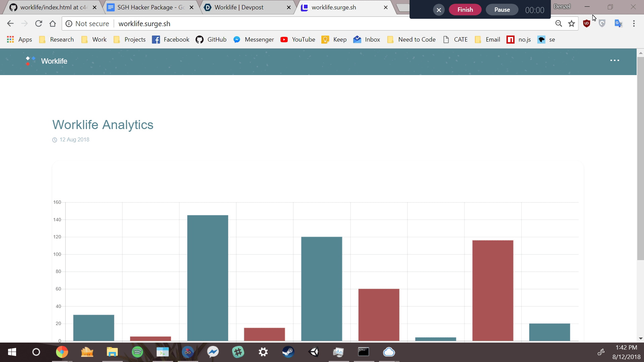The image size is (644, 362).
Task: Open Steam from the taskbar
Action: [x=288, y=352]
